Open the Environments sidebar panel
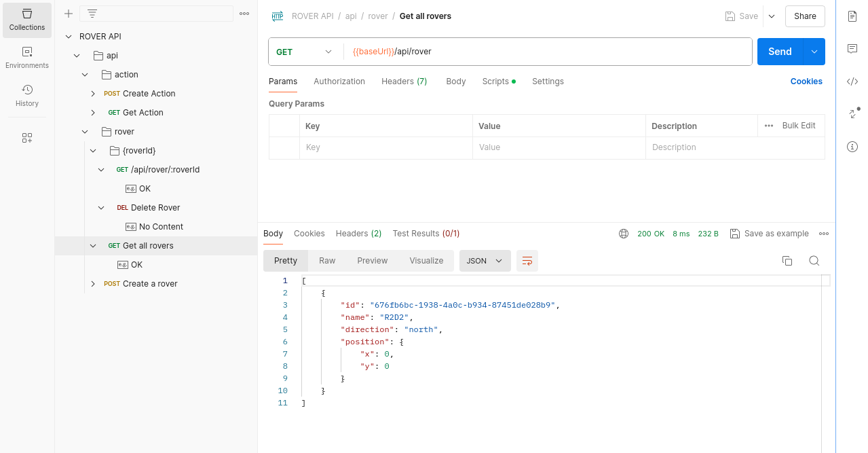Screen dimensions: 868x453 (x=27, y=58)
